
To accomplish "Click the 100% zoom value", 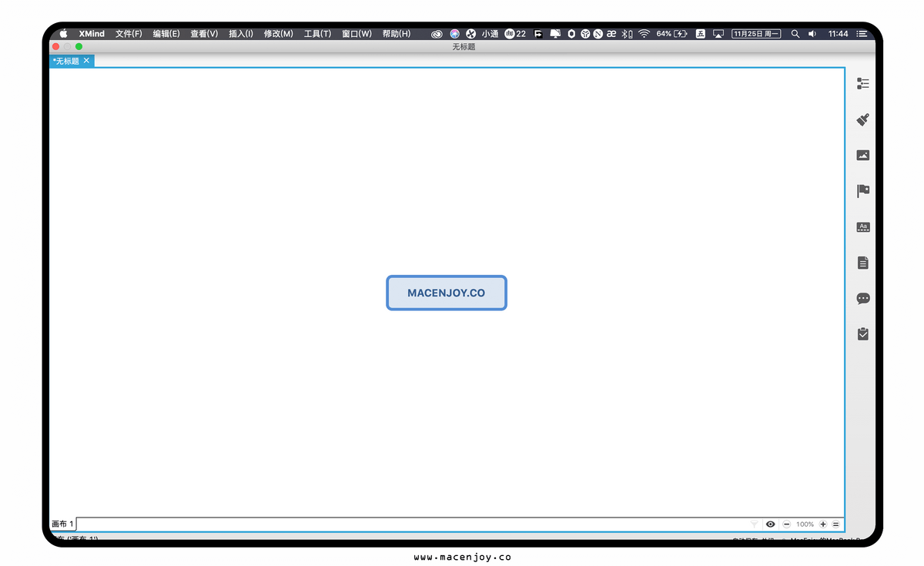I will click(805, 524).
